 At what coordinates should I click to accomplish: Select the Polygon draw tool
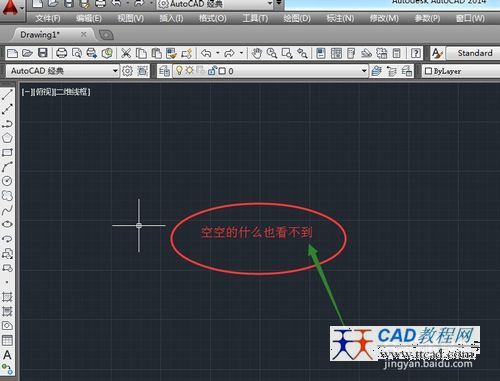pos(7,138)
